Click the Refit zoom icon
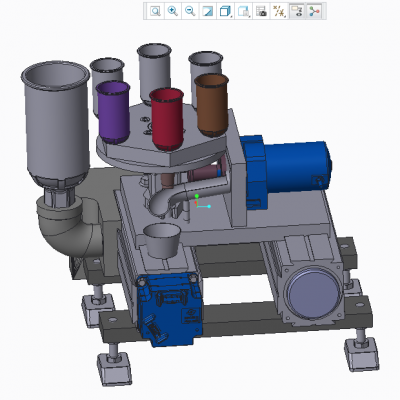Viewport: 400px width, 400px height. coord(155,11)
